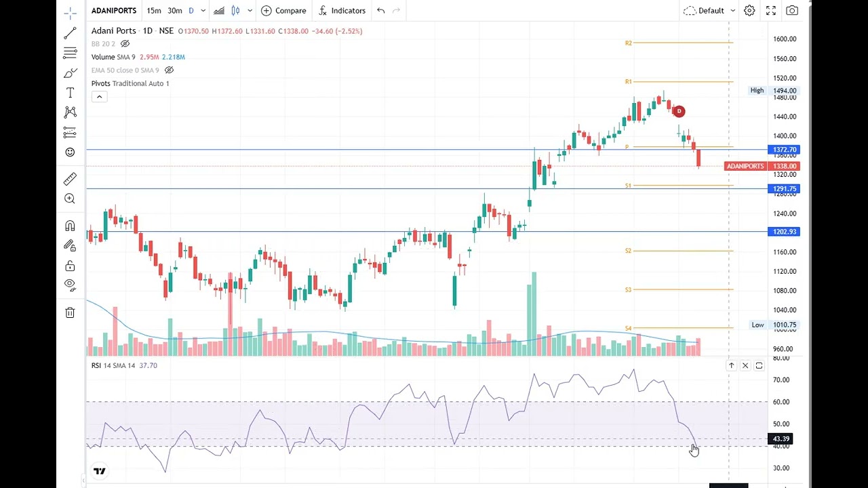Screen dimensions: 868x488
Task: Click the High 1494.00 price marker
Action: [x=774, y=91]
